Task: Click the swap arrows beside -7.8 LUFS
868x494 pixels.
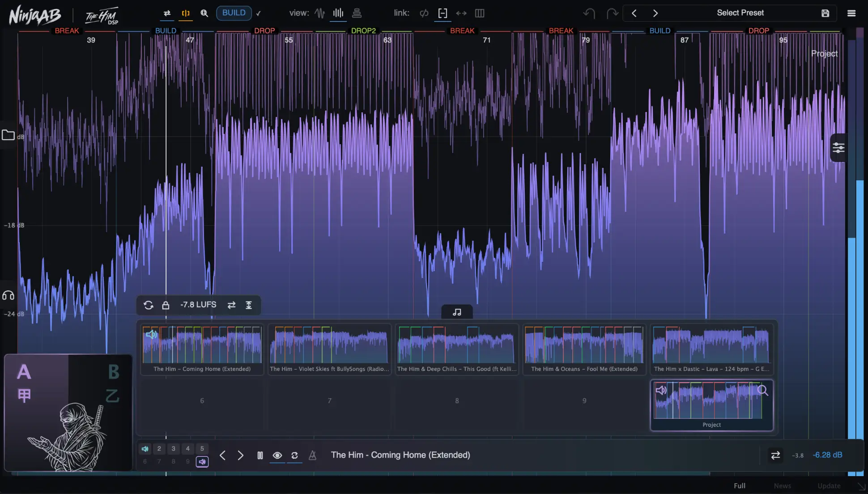Action: 231,305
